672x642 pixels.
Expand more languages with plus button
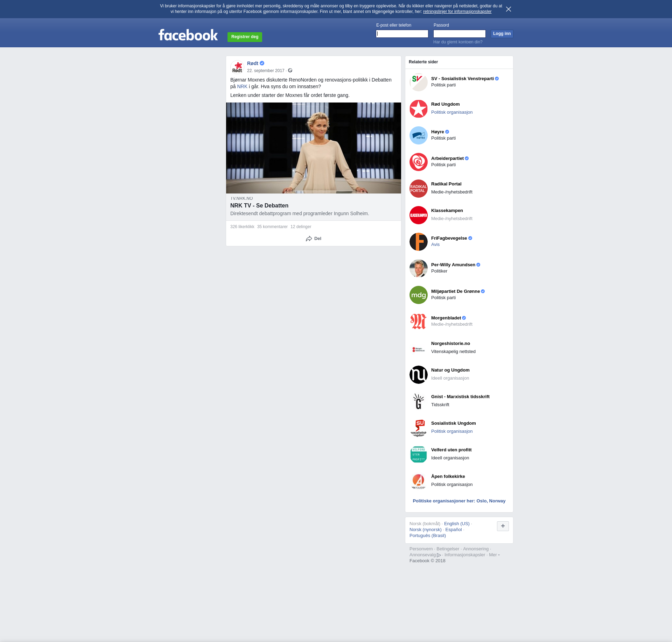pos(503,526)
